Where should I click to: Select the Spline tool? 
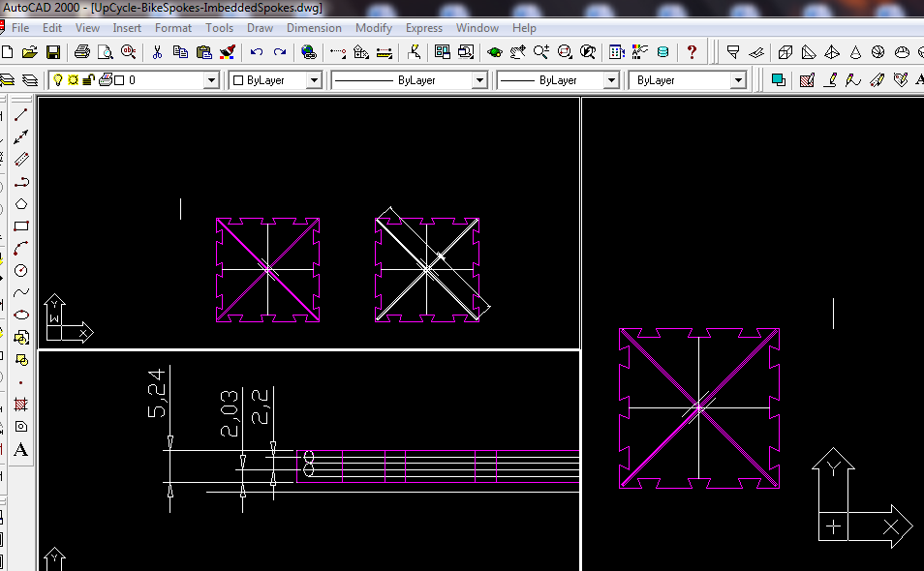20,292
